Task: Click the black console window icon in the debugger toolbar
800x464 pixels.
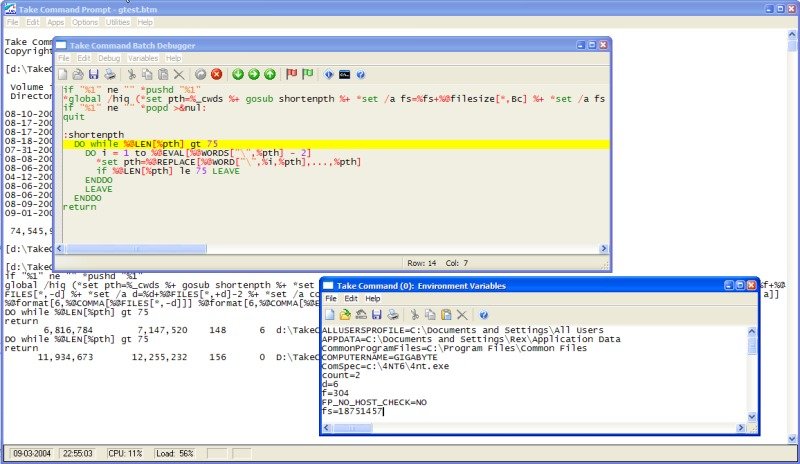Action: pos(344,75)
